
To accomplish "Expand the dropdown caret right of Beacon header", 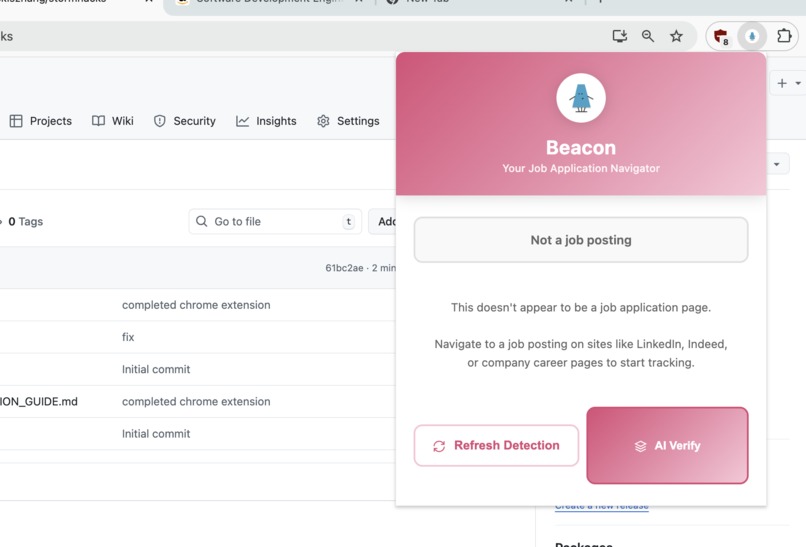I will point(777,165).
